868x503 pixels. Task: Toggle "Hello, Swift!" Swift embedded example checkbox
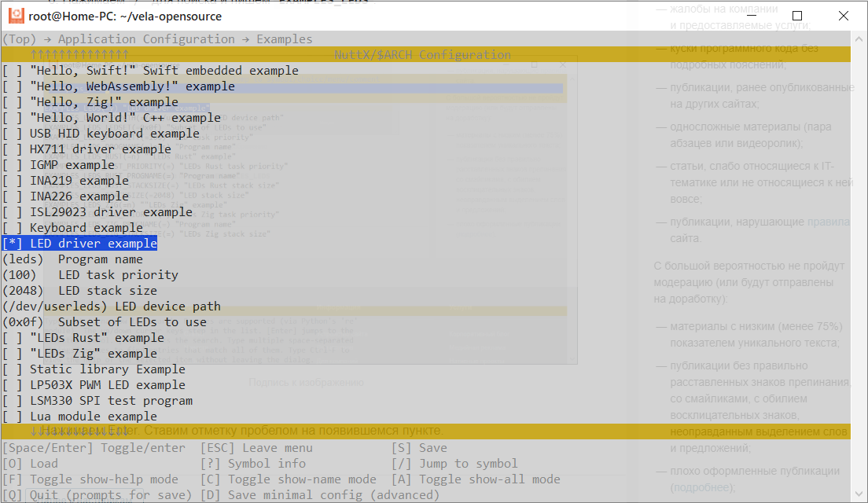12,71
